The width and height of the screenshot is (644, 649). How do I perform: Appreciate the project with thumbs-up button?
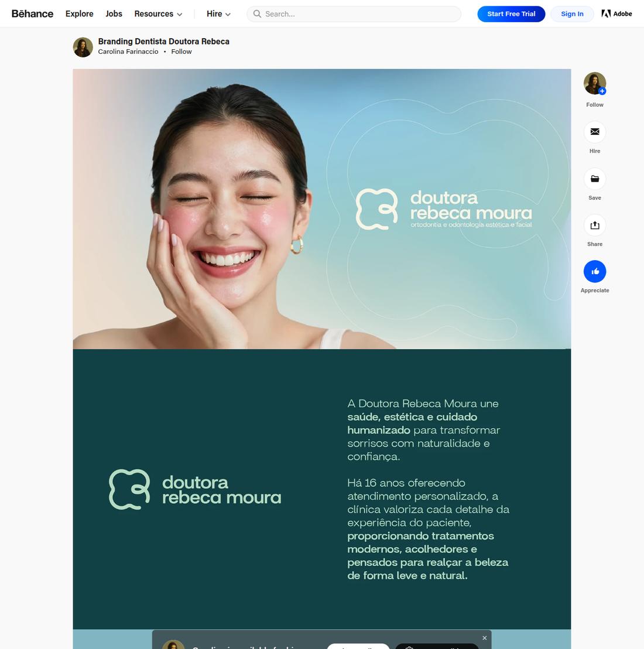(x=595, y=272)
